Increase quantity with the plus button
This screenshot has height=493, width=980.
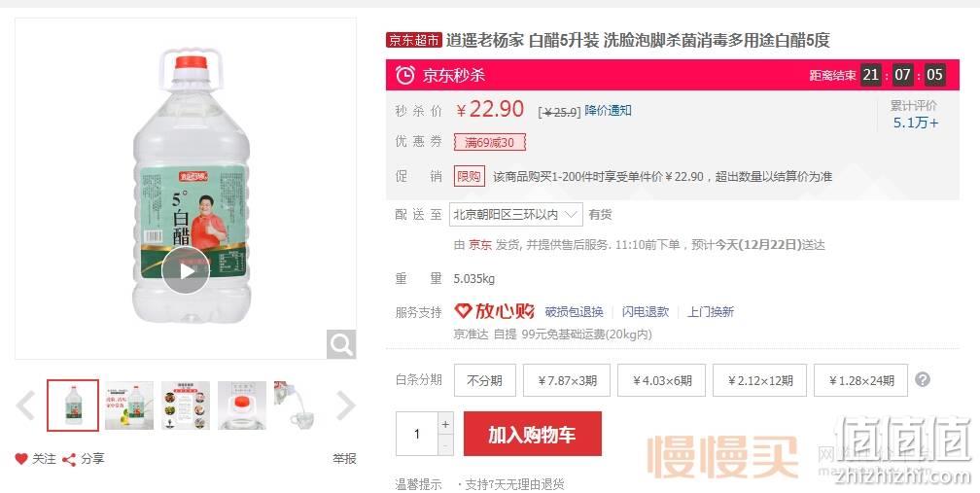[x=445, y=424]
